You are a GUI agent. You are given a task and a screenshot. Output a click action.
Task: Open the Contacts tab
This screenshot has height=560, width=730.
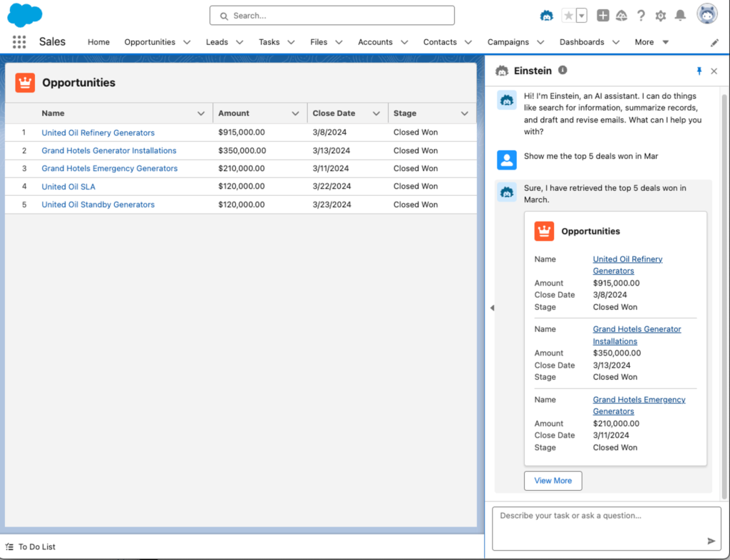440,42
